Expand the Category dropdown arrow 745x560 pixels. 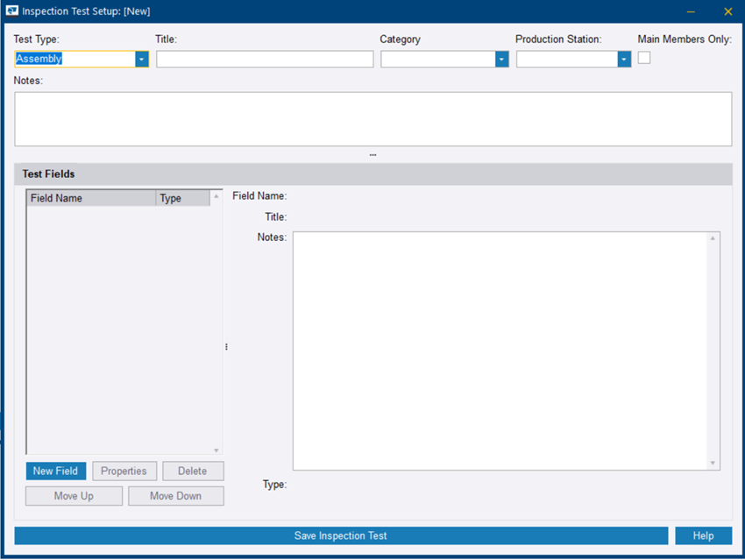coord(501,60)
